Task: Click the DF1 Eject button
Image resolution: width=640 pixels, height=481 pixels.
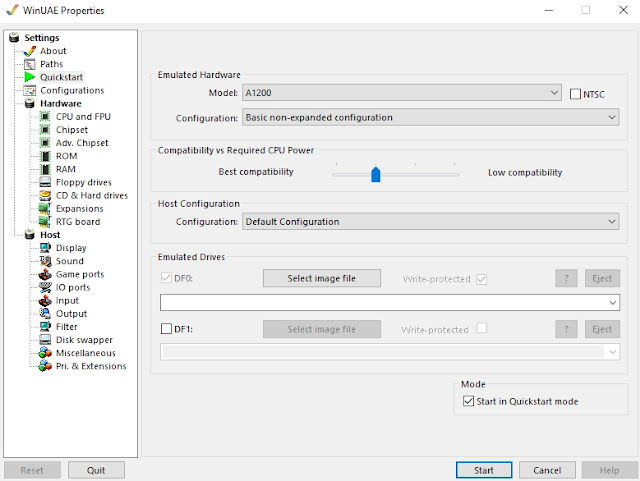Action: click(x=602, y=329)
